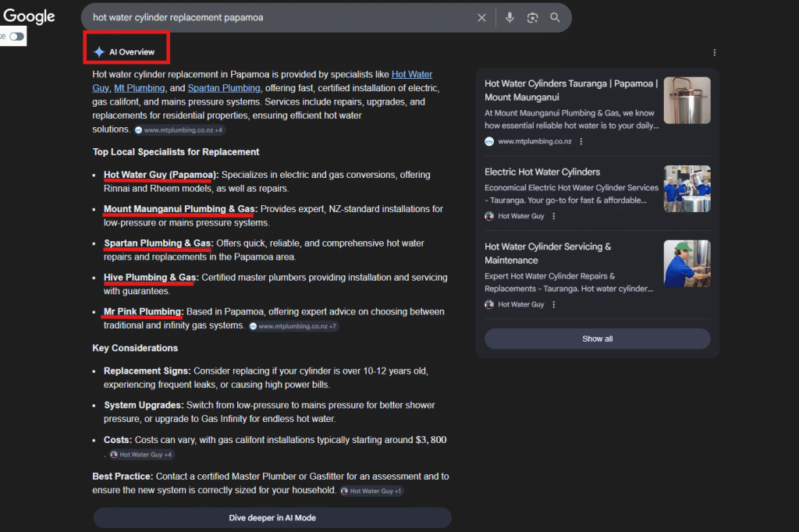Click Mount Maunganui Plumbing & Gas list heading
This screenshot has height=532, width=799.
[x=180, y=209]
